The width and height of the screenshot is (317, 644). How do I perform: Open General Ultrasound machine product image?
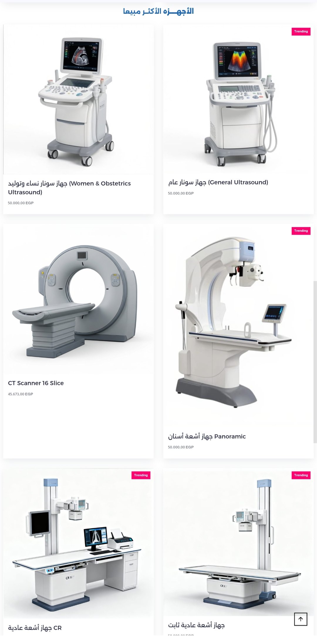(238, 99)
